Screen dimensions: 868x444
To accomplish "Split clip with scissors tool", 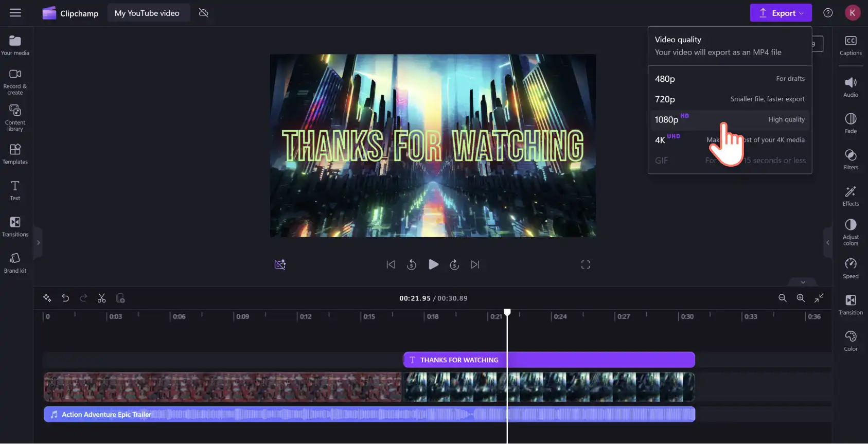I will tap(102, 298).
